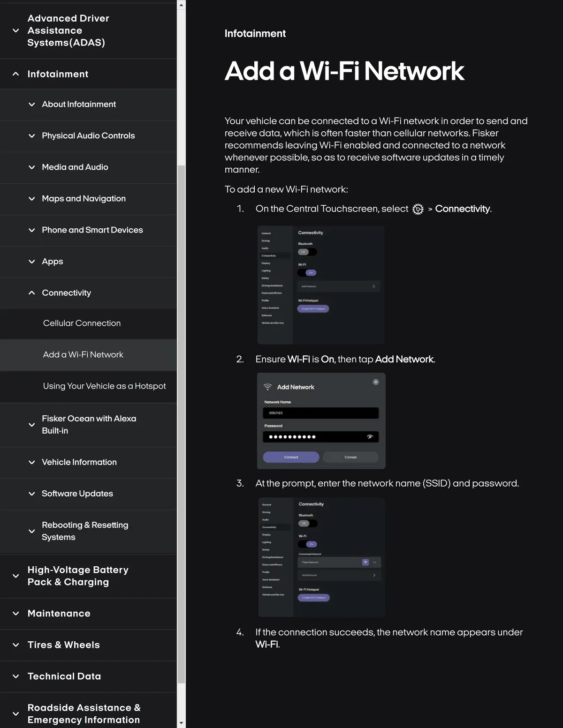
Task: Open the About Infotainment label
Action: click(79, 104)
